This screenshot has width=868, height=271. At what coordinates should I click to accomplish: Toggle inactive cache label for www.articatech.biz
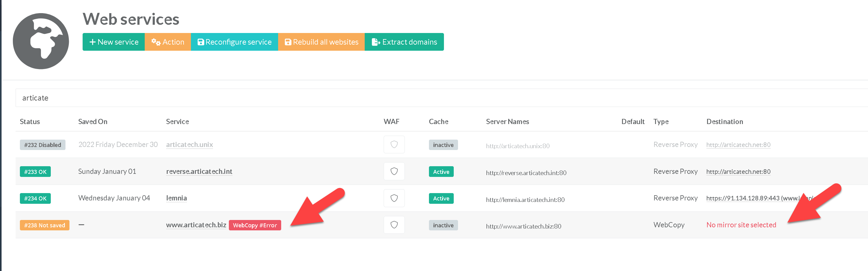[x=443, y=225]
